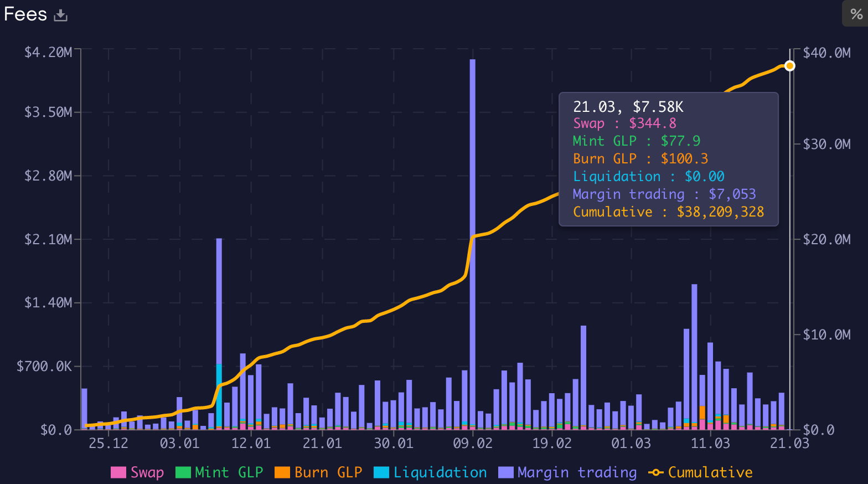Viewport: 868px width, 484px height.
Task: Click the cyan Liquidation legend swatch
Action: (381, 472)
